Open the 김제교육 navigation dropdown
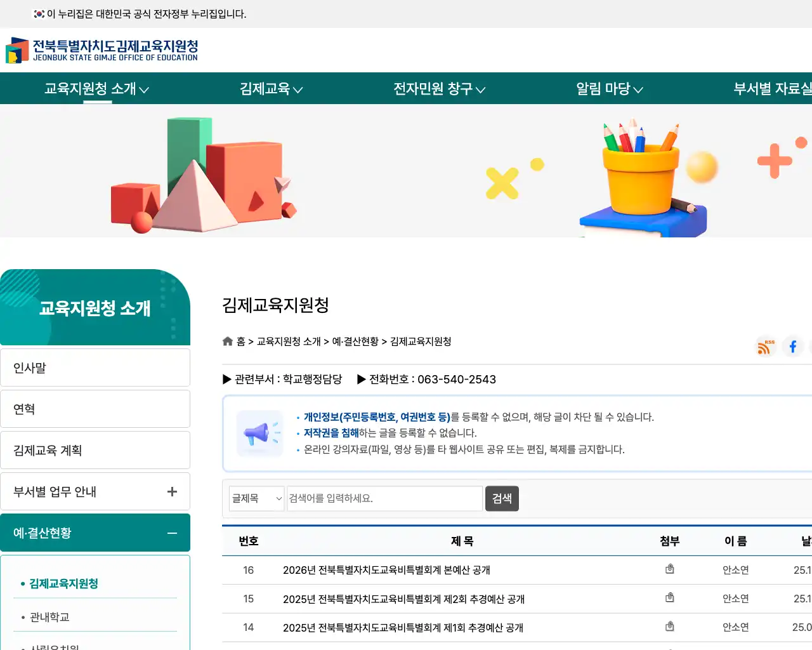Viewport: 812px width, 650px height. pyautogui.click(x=269, y=89)
